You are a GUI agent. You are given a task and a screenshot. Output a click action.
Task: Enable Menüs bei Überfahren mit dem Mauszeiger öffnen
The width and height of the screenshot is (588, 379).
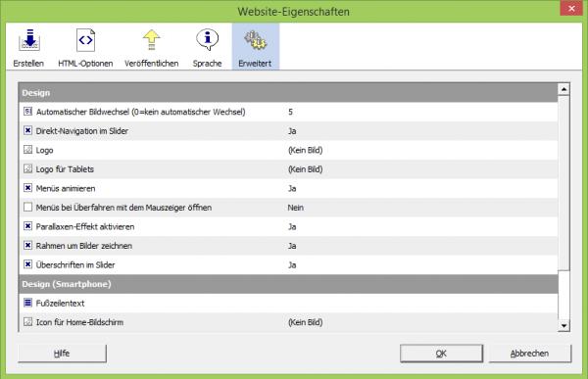click(x=27, y=207)
